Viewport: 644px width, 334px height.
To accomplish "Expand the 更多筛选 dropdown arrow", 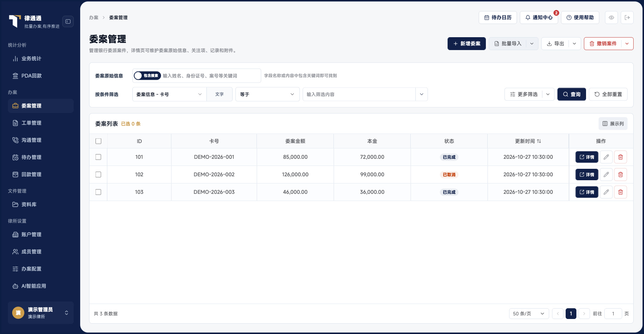I will pos(548,94).
